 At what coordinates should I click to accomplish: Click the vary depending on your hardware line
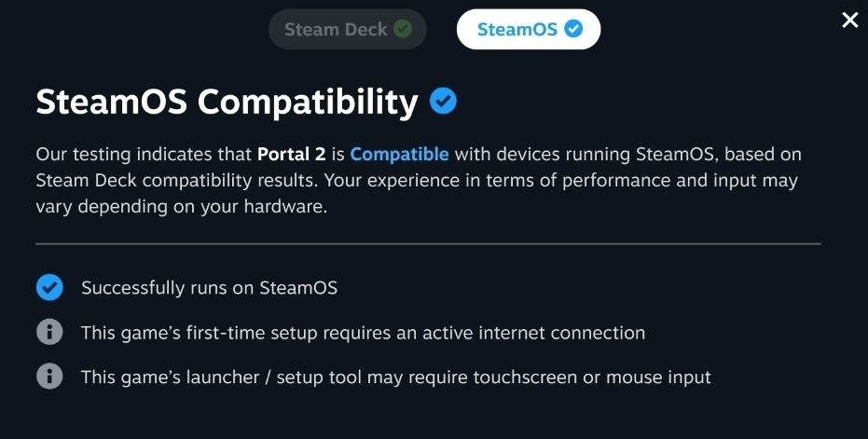182,207
